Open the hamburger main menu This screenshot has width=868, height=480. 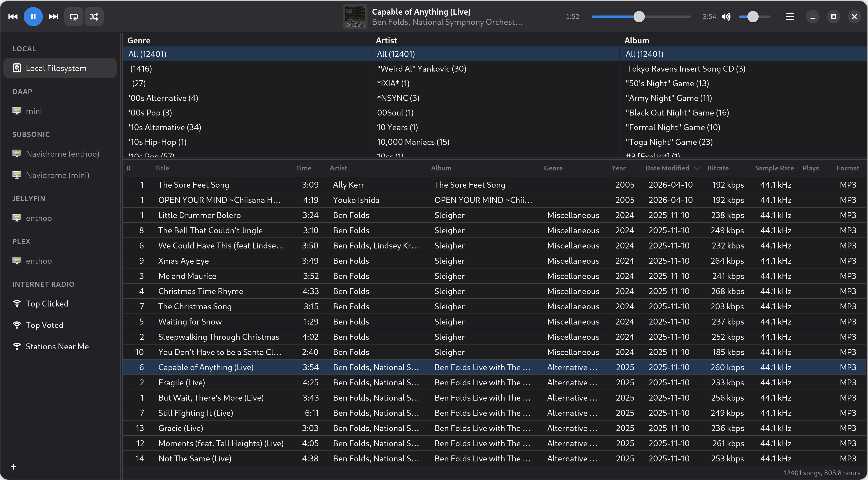790,17
